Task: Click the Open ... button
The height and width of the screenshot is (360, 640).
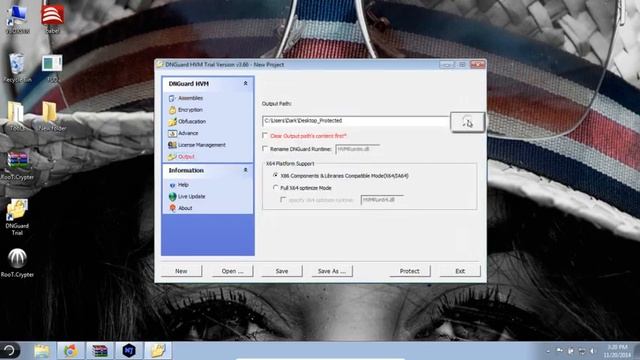Action: tap(232, 271)
